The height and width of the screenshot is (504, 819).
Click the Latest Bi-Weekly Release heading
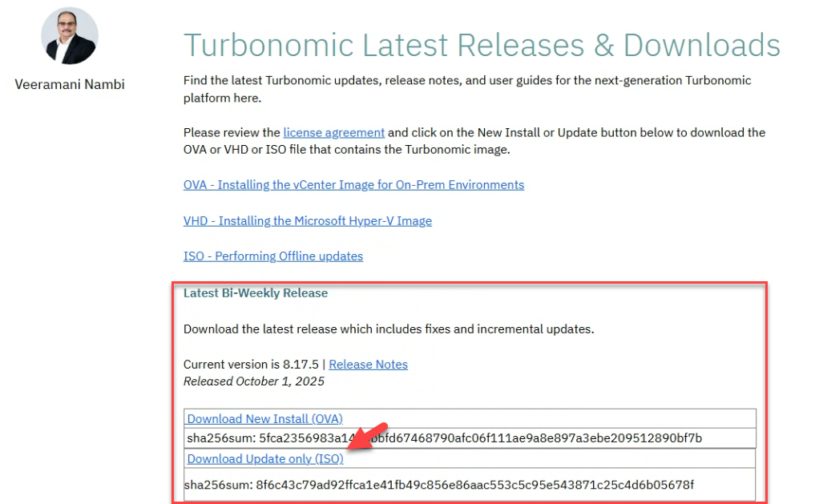click(256, 293)
